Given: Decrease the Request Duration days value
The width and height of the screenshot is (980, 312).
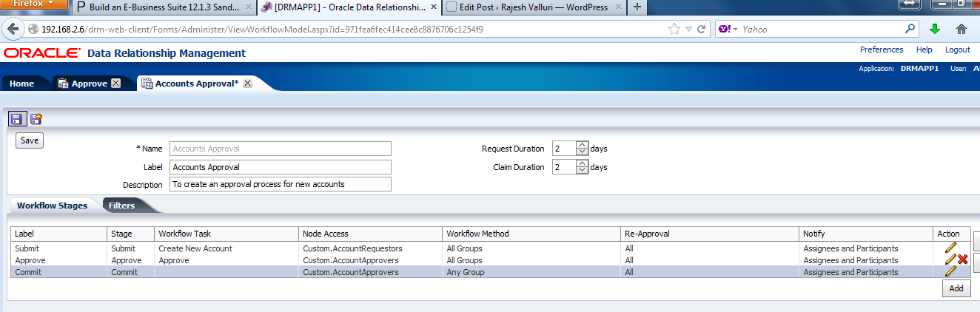Looking at the screenshot, I should [x=582, y=152].
